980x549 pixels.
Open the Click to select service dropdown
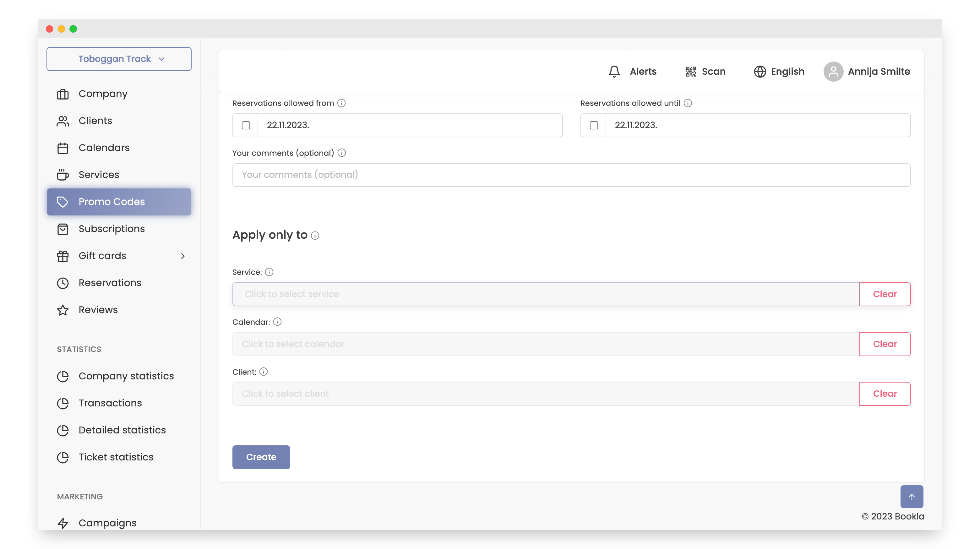(546, 294)
